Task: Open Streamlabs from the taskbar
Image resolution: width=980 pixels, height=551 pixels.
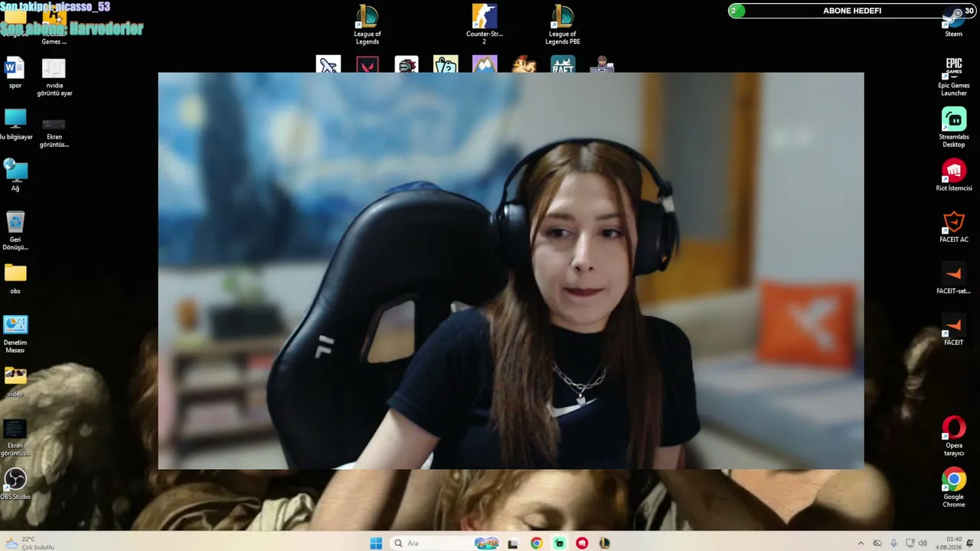Action: (560, 543)
